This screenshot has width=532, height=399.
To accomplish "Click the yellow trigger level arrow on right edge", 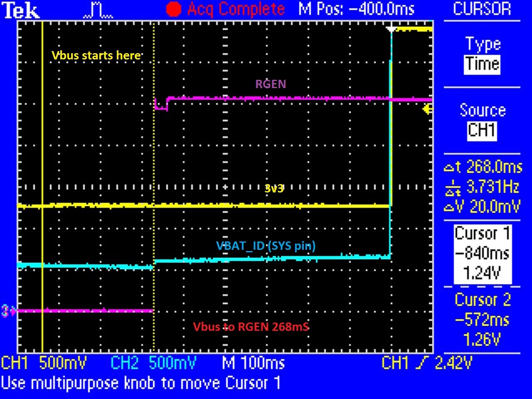I will pyautogui.click(x=427, y=109).
